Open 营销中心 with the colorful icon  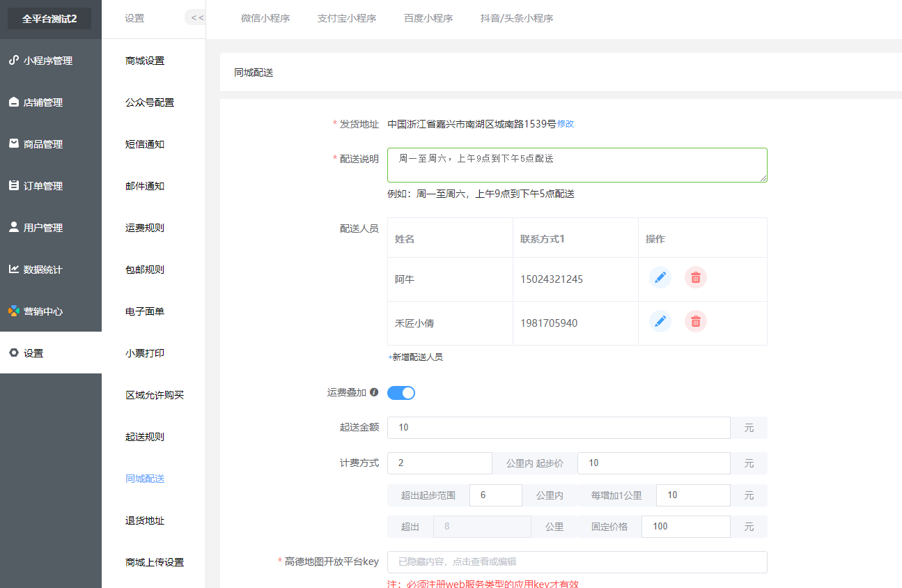43,311
